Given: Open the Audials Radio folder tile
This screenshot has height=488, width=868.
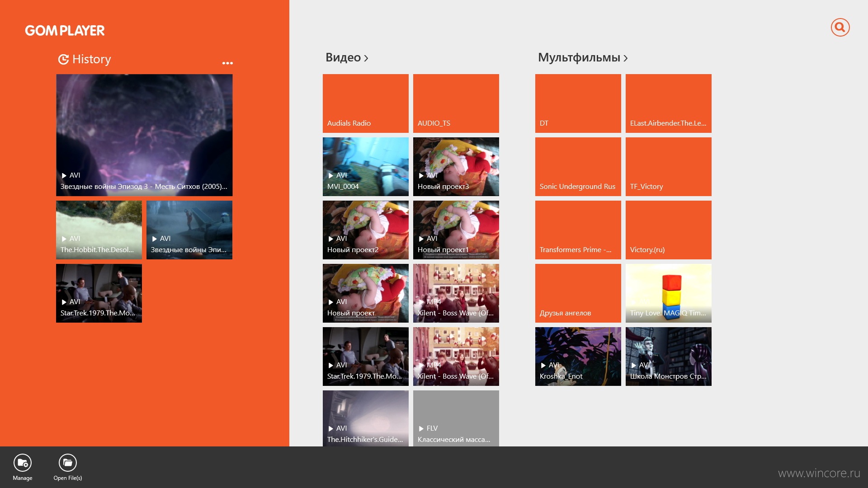Looking at the screenshot, I should (366, 103).
